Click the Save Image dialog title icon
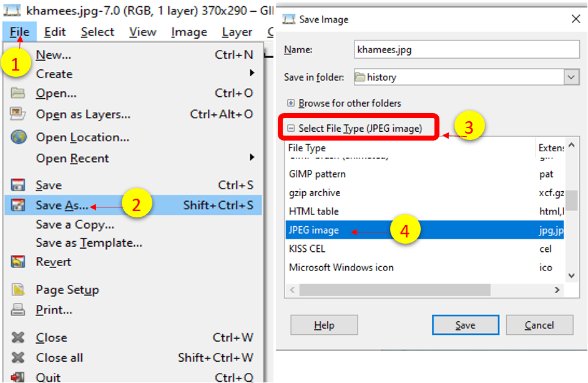Screen dimensions: 588x383 click(x=289, y=19)
